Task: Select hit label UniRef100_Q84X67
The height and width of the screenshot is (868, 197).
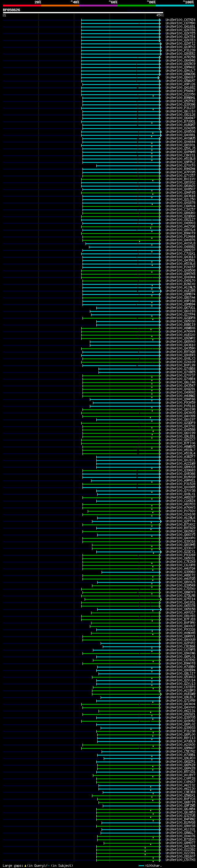Action: point(180,78)
